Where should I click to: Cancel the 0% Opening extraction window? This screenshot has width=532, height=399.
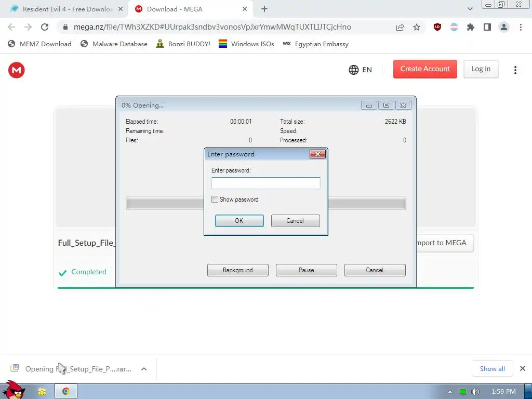point(375,270)
